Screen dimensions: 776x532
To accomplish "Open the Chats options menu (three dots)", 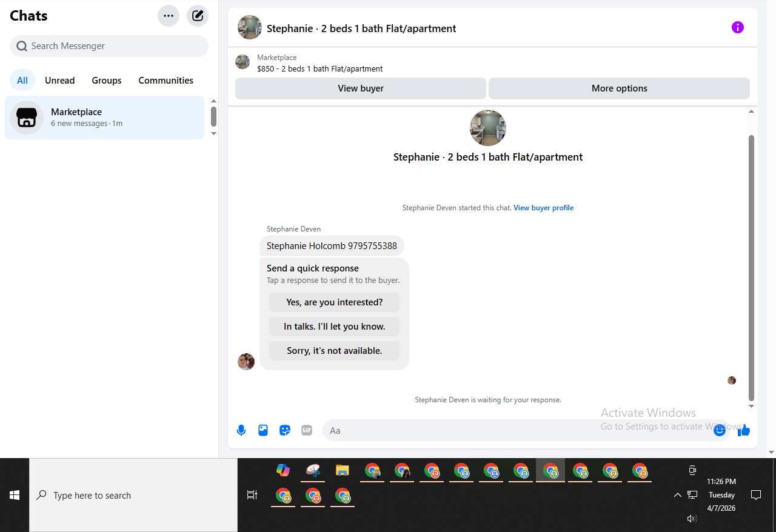I will (169, 16).
